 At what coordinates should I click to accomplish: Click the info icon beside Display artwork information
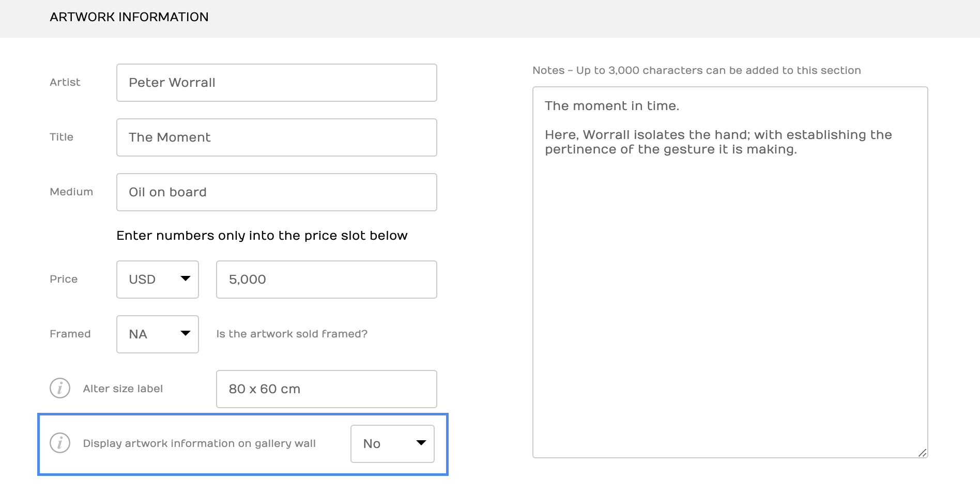(60, 443)
